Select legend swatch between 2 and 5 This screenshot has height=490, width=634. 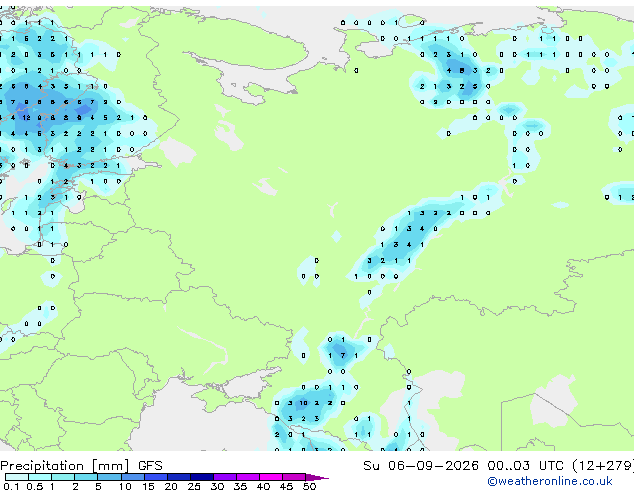pos(86,477)
